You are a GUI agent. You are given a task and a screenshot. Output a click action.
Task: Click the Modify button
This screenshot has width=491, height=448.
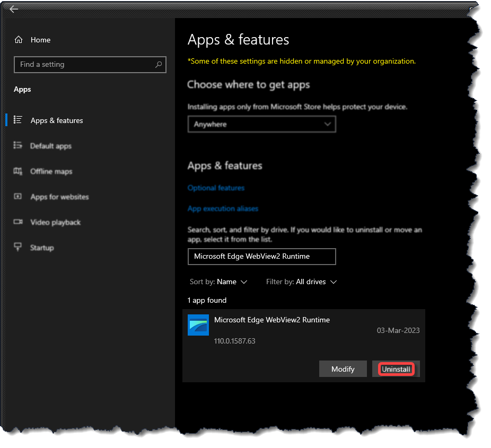coord(343,369)
